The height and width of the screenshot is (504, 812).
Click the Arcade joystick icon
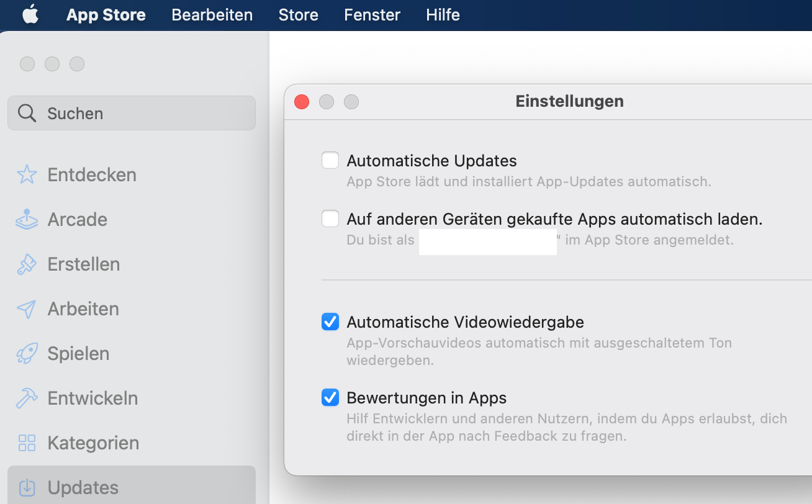tap(27, 219)
